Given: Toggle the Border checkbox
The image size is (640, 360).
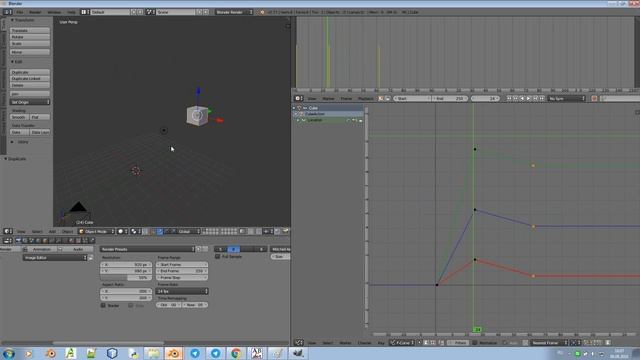Looking at the screenshot, I should coord(103,305).
